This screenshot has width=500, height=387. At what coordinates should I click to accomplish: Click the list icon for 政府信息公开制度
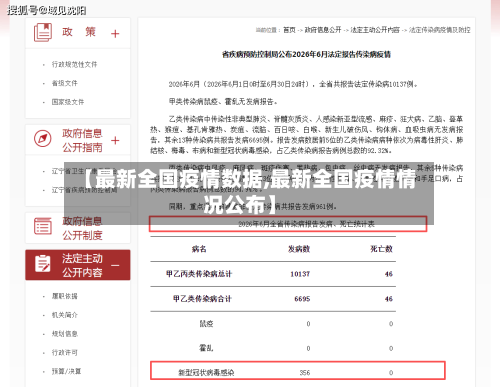tap(43, 226)
